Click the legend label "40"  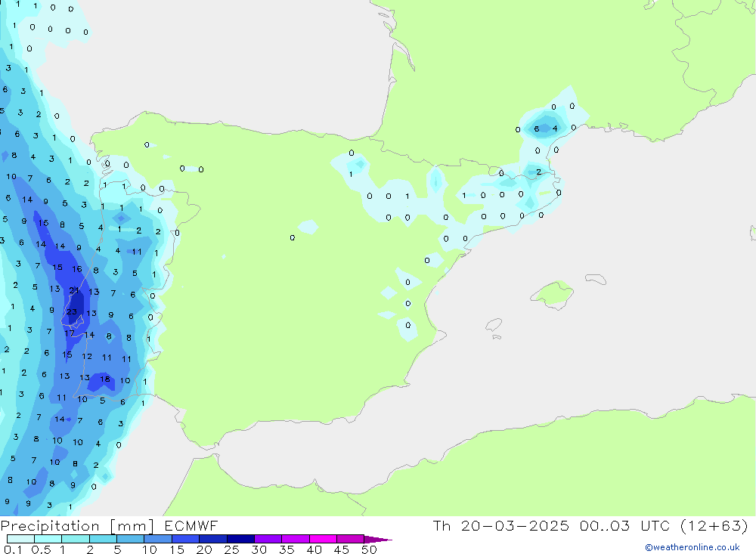pos(314,549)
